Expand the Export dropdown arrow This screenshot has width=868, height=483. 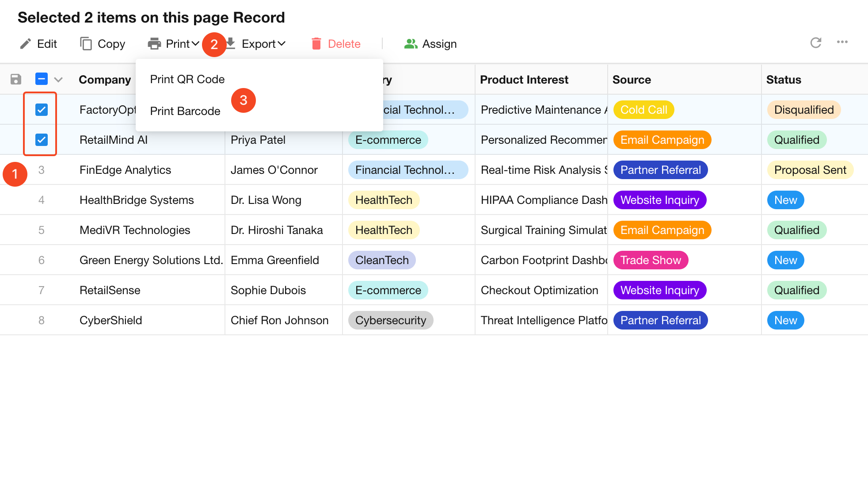(282, 44)
